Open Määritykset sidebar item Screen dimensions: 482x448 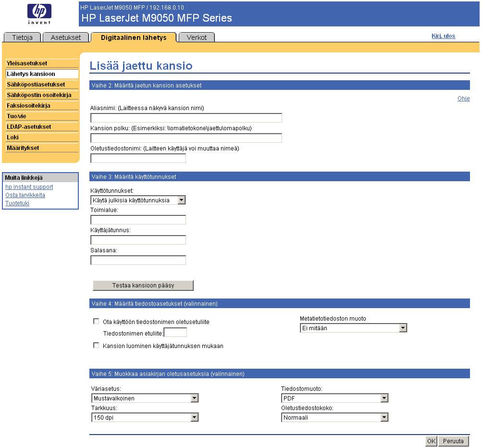tap(42, 148)
